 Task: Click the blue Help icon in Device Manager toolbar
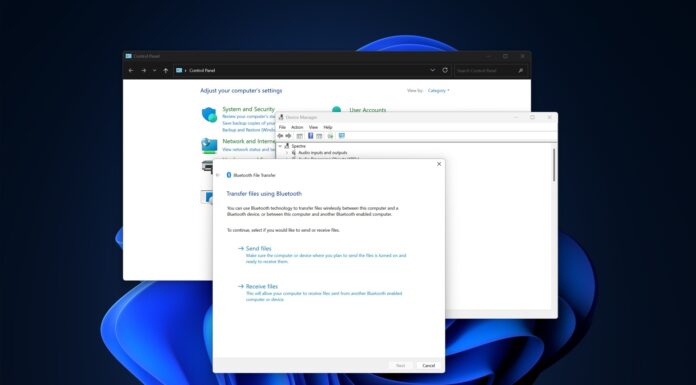tap(310, 136)
